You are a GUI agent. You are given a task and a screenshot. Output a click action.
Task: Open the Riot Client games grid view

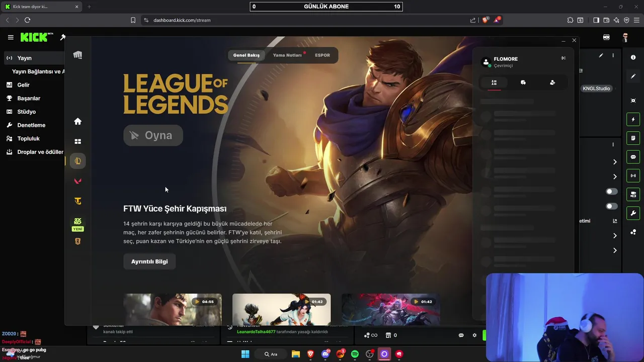click(77, 142)
